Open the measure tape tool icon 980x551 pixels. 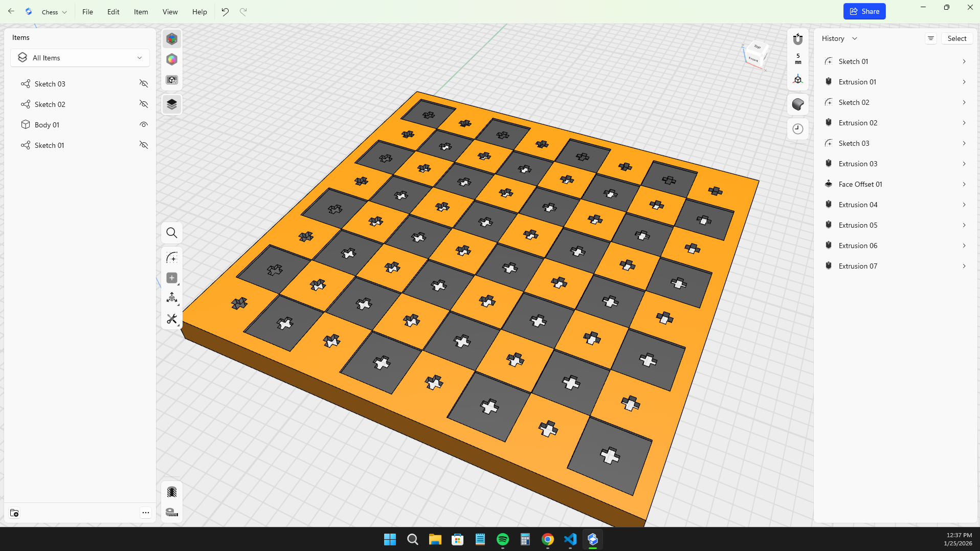pos(172,512)
